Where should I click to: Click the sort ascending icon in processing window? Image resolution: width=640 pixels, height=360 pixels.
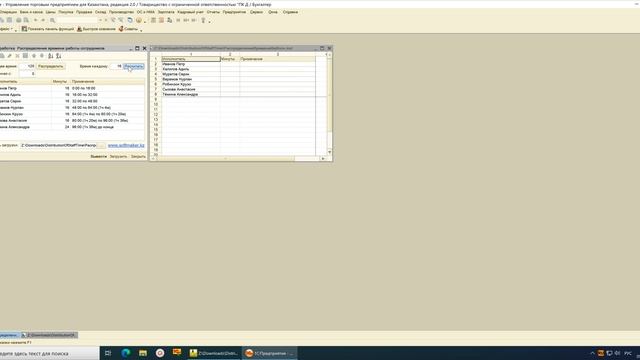click(x=51, y=56)
